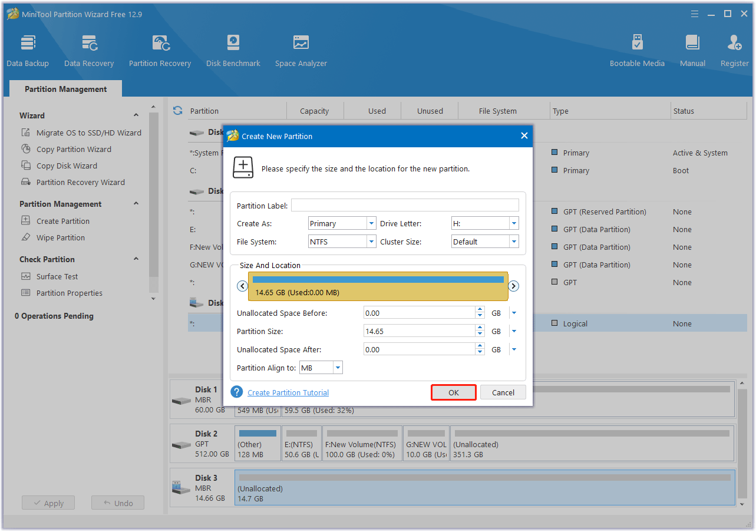Select the Partition Management tab
Viewport: 756px width, 532px height.
(x=66, y=89)
